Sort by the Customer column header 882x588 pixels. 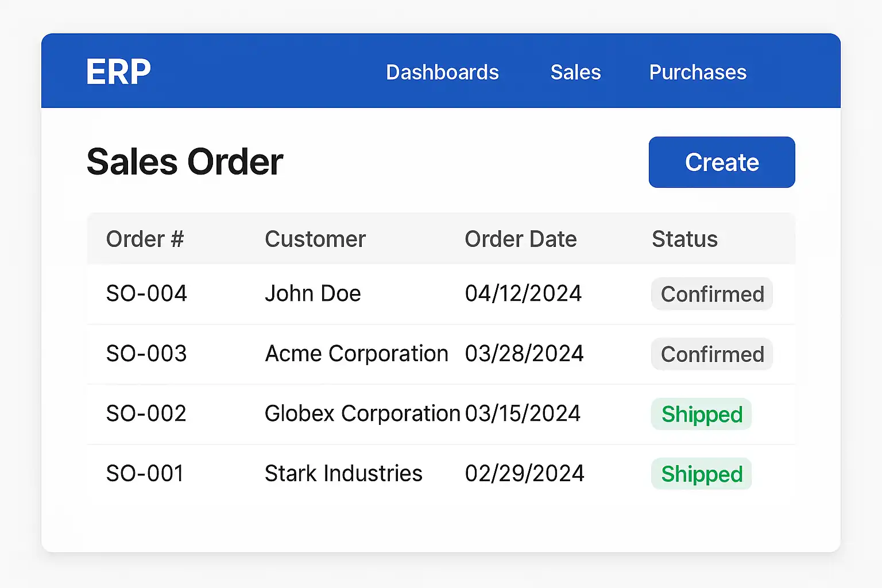315,239
